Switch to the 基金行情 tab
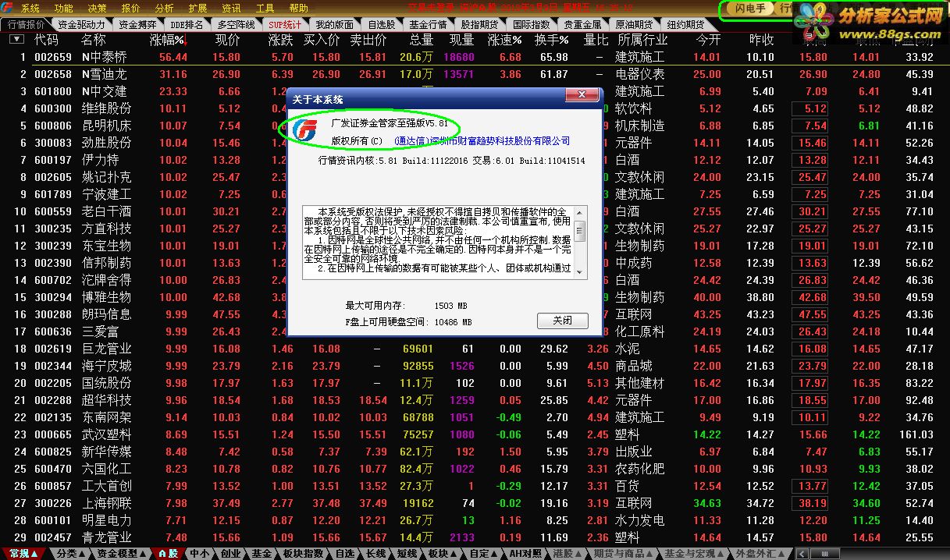The image size is (950, 560). point(428,24)
